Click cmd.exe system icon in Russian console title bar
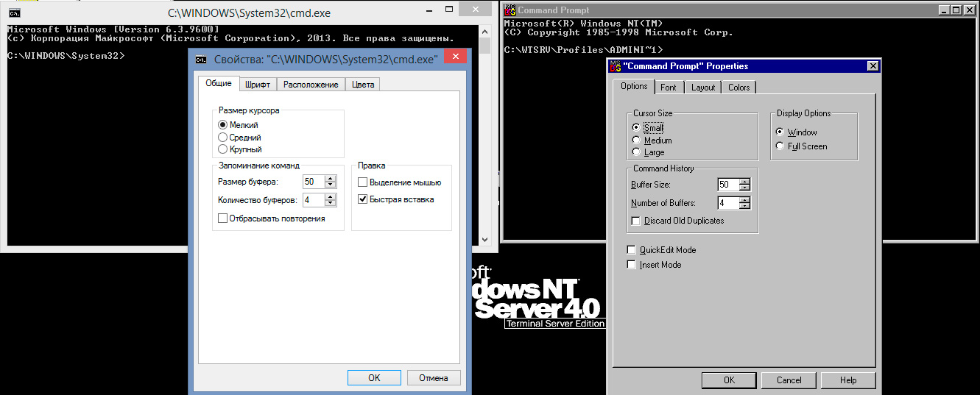Image resolution: width=980 pixels, height=395 pixels. click(14, 13)
